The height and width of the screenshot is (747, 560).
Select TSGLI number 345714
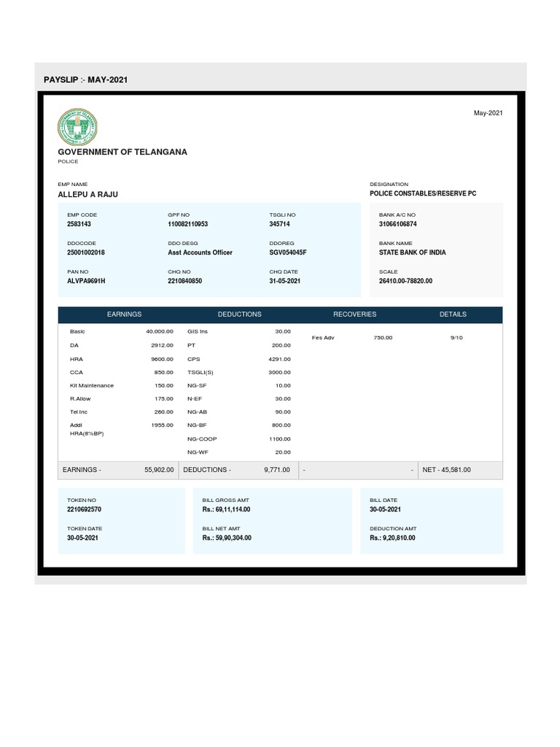(279, 224)
